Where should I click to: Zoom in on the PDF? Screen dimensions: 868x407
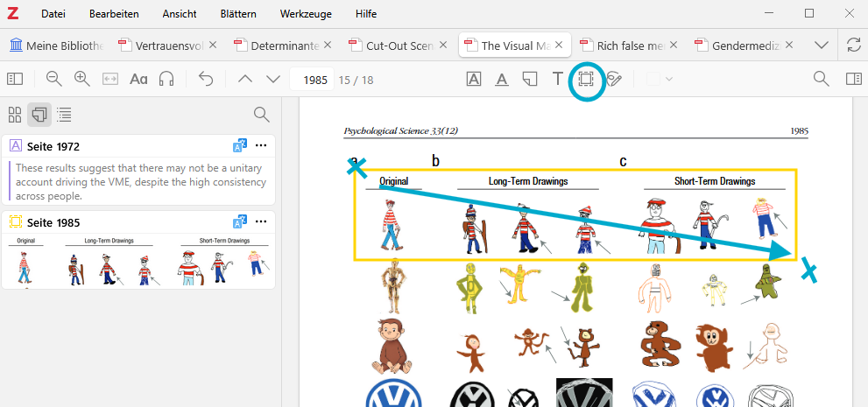coord(82,79)
